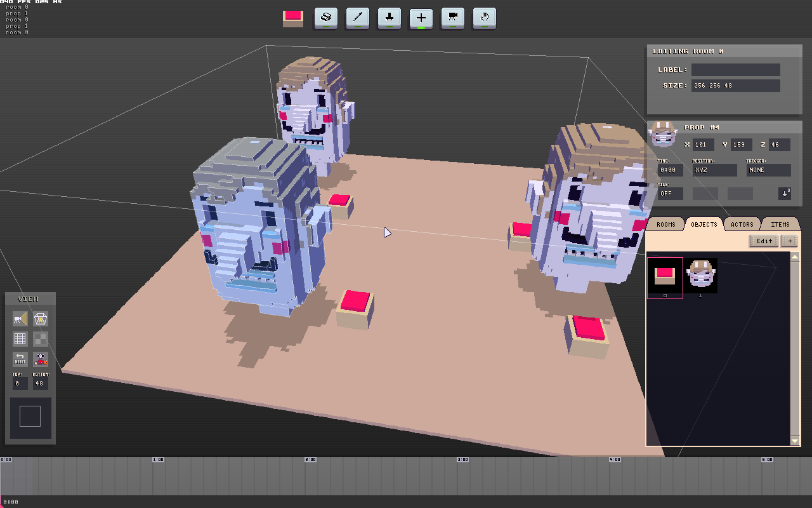Click the grey-haired selected head prop

(260, 225)
